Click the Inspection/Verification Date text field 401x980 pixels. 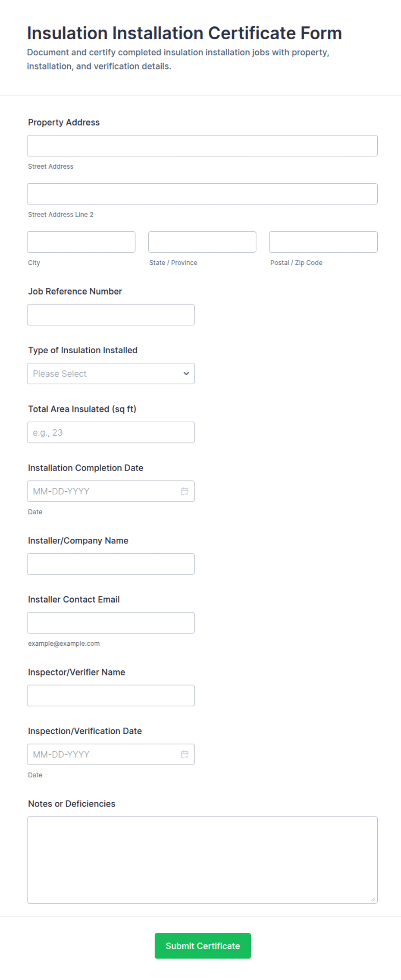click(99, 754)
